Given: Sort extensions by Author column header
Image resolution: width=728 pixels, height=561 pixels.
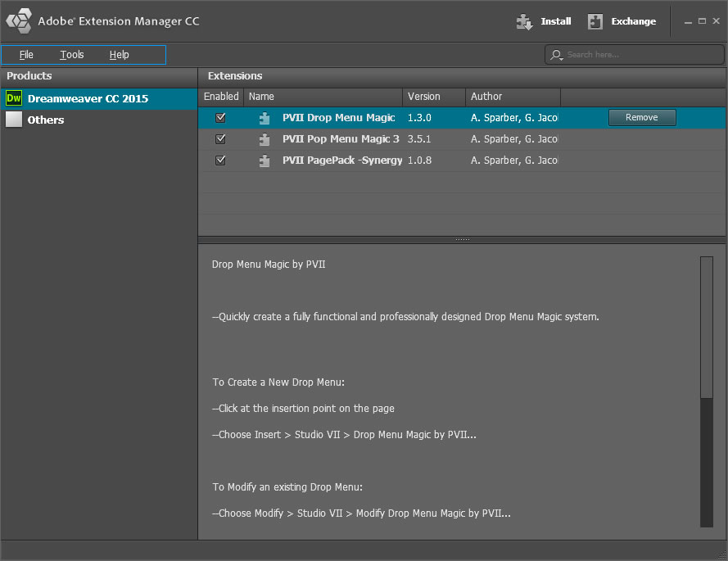Looking at the screenshot, I should pyautogui.click(x=513, y=97).
